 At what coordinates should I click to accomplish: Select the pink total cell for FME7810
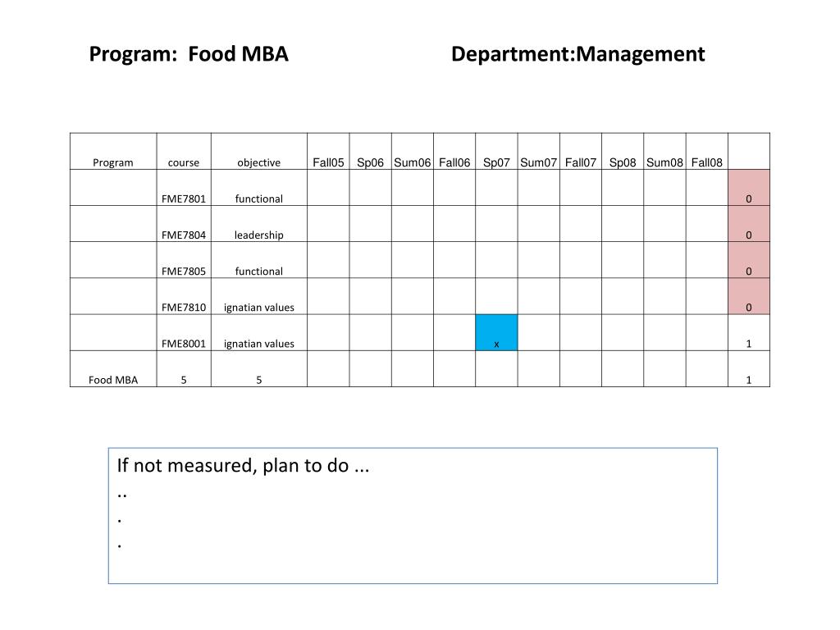[x=749, y=296]
